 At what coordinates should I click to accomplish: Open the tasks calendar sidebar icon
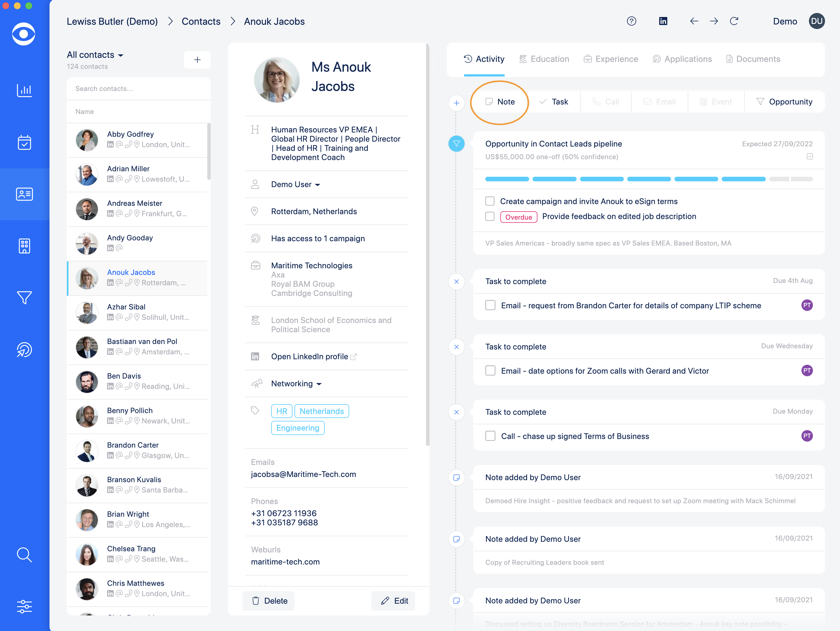(24, 142)
